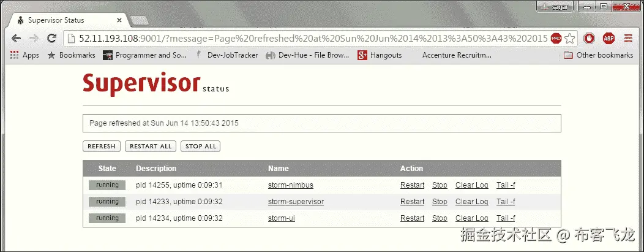Open Programmer and So... bookmark
Viewport: 644px width, 252px height.
click(144, 55)
